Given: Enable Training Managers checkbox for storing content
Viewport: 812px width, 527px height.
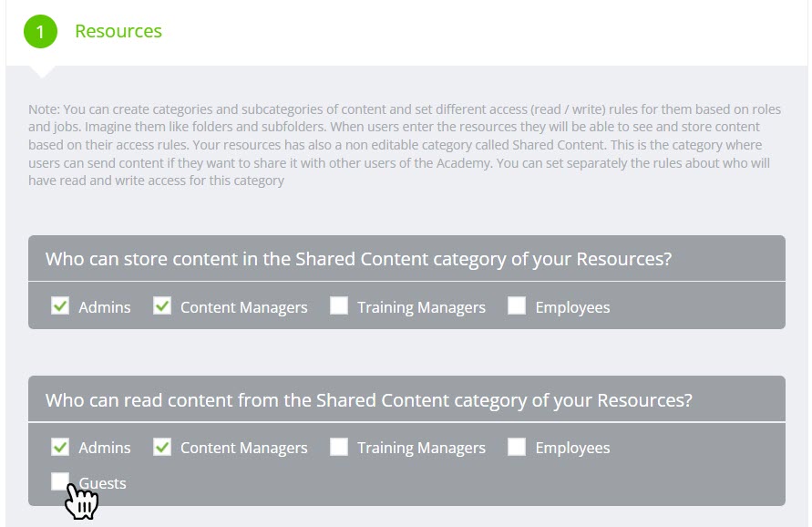Looking at the screenshot, I should click(x=339, y=306).
